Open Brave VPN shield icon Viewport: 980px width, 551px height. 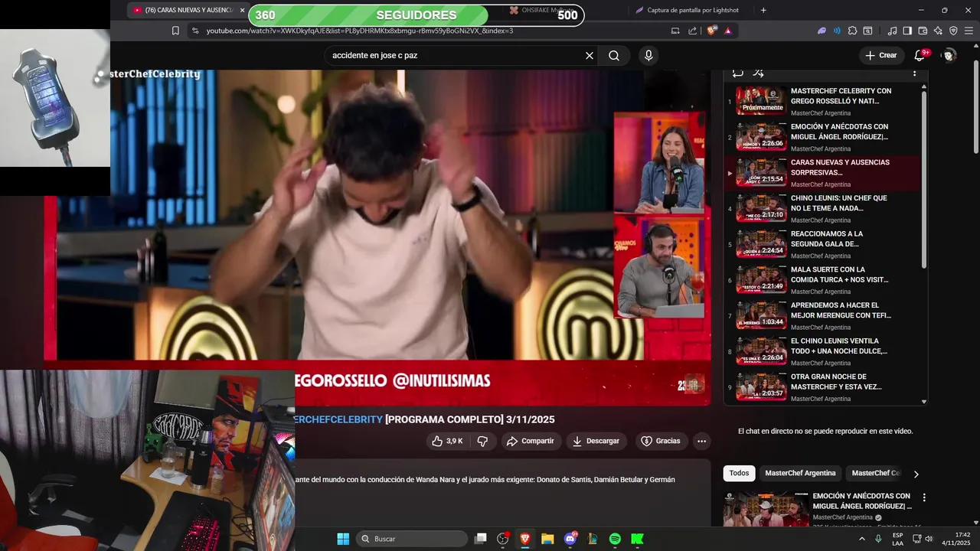tap(953, 31)
